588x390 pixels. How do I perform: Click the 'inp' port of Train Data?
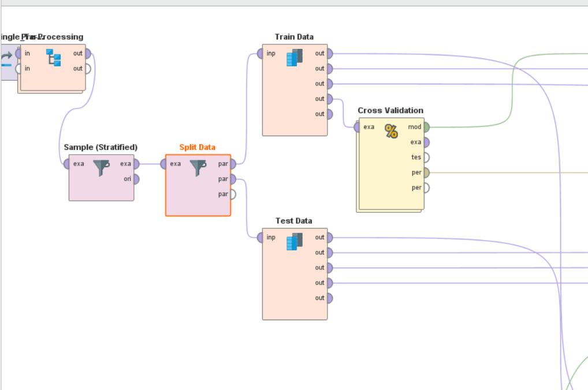pos(260,54)
